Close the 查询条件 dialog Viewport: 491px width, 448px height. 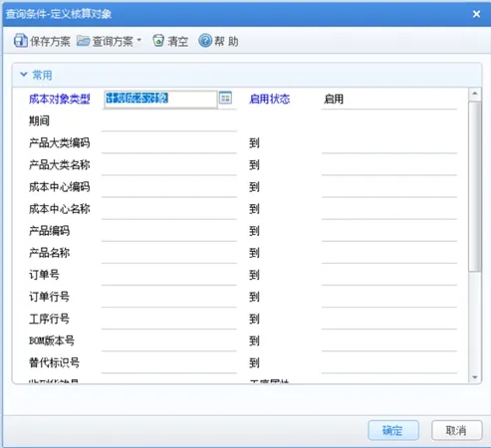(x=476, y=14)
